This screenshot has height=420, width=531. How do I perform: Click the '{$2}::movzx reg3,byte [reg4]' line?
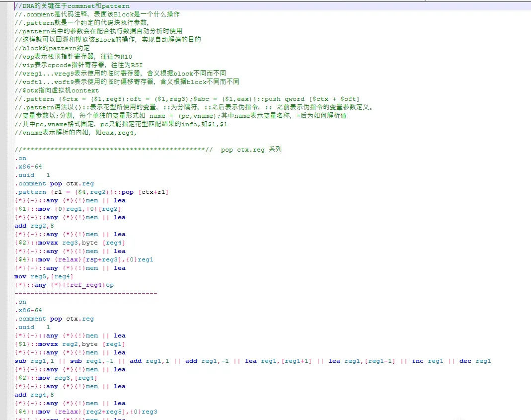coord(70,243)
